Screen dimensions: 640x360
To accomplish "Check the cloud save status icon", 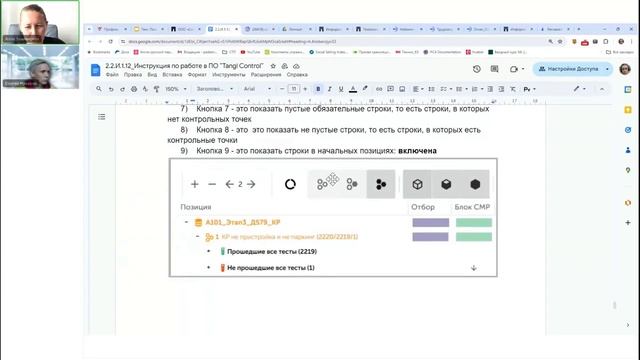I will click(297, 66).
